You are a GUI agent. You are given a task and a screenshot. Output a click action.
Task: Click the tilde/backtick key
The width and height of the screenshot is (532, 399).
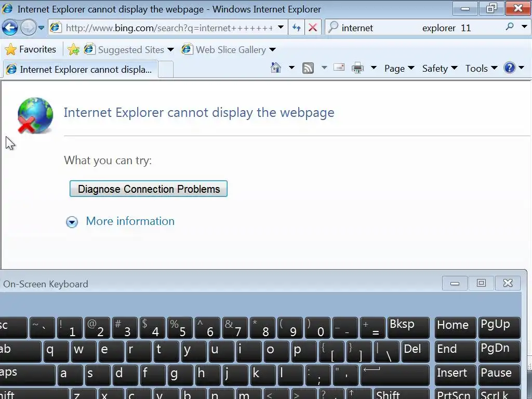pos(42,327)
